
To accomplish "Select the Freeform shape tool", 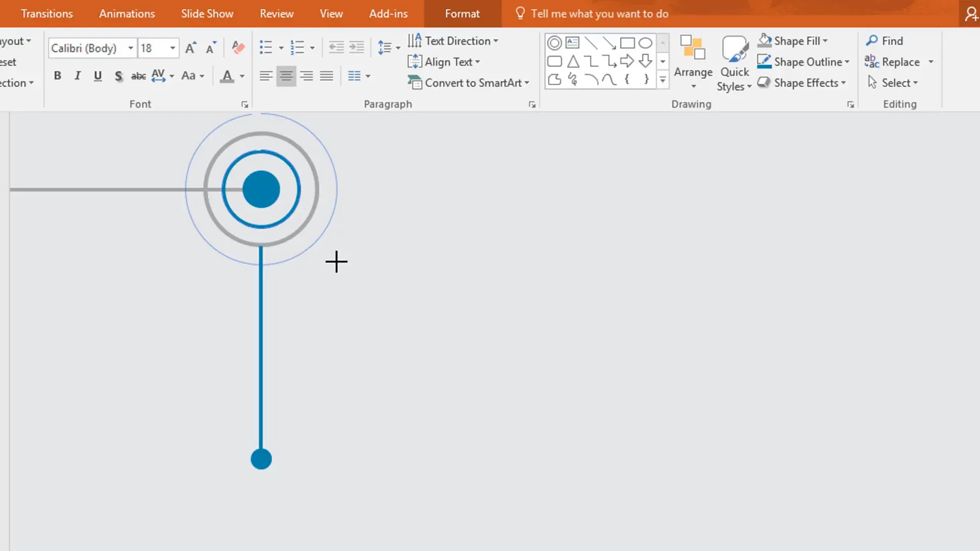I will point(554,80).
